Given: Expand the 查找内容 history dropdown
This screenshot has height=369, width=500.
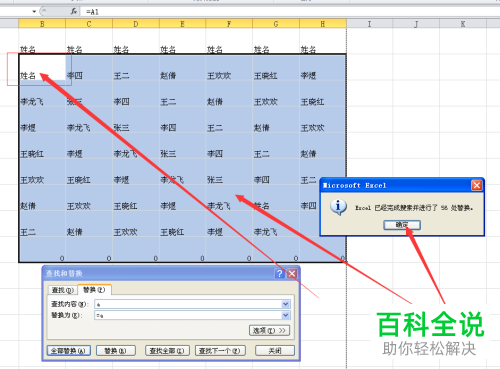Looking at the screenshot, I should 286,304.
